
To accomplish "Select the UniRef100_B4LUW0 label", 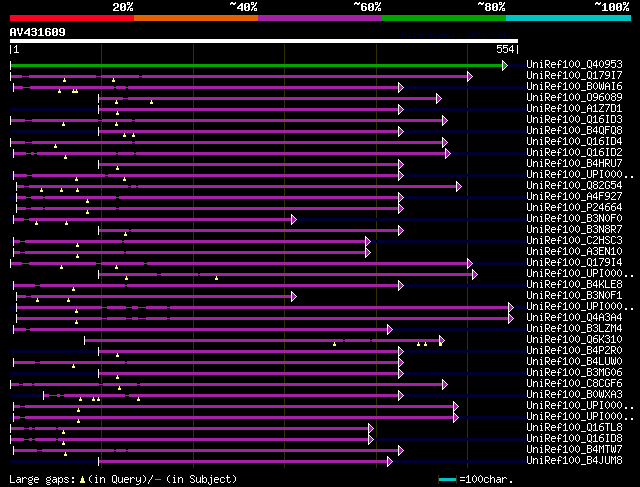I will coord(574,362).
